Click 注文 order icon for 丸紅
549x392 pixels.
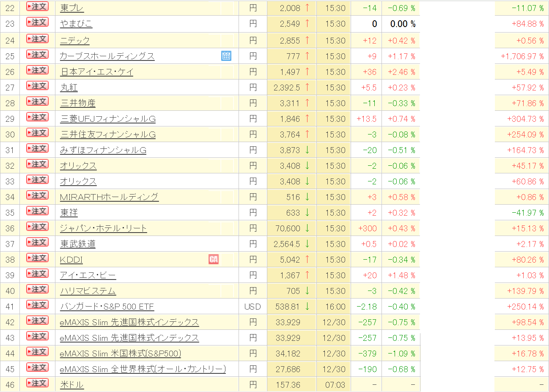click(x=38, y=86)
